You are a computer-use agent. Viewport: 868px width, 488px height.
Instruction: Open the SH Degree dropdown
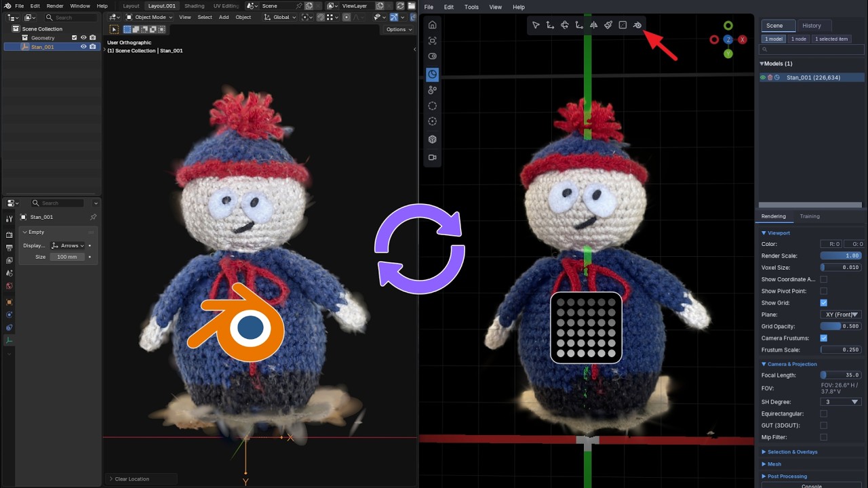click(841, 402)
